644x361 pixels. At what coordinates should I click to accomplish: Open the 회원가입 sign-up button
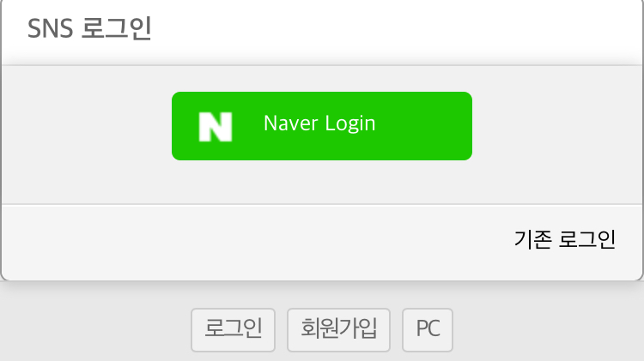[x=338, y=330]
